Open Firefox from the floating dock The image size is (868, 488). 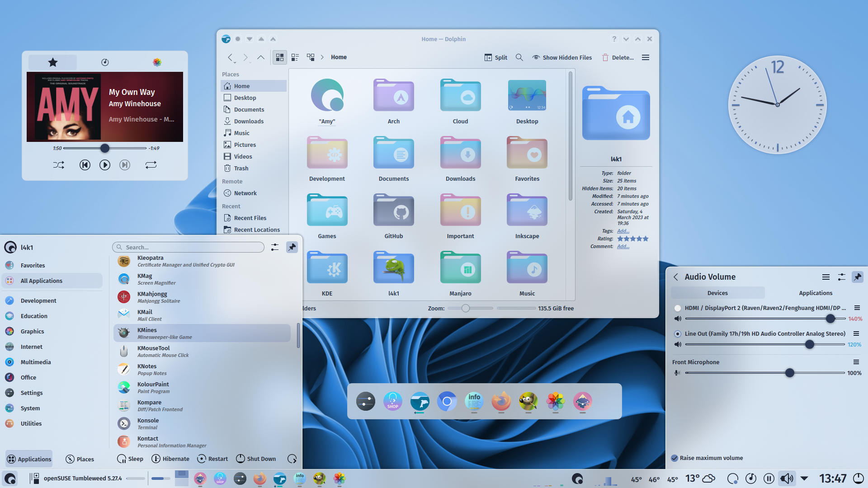click(x=501, y=401)
